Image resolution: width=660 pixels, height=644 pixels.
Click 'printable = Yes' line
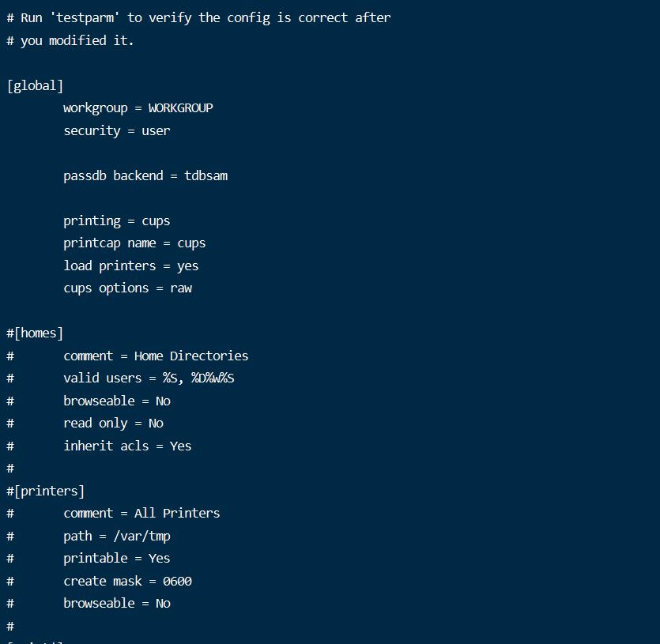click(x=117, y=558)
